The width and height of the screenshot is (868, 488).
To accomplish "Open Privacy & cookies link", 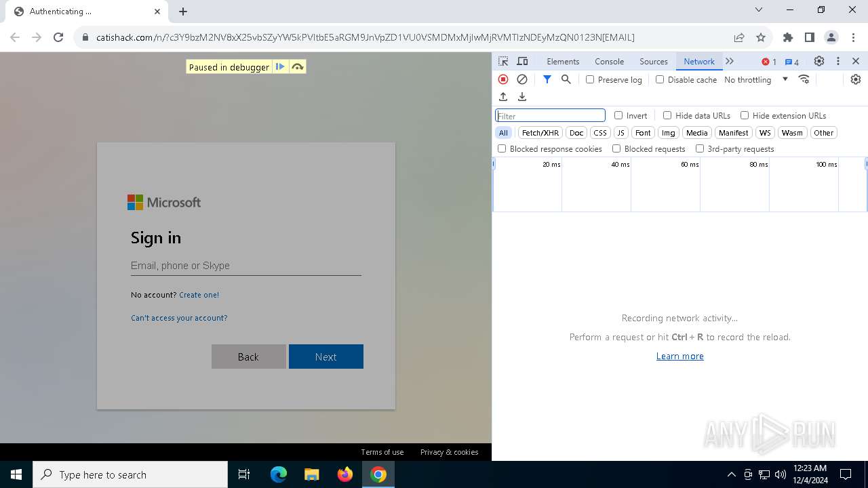I will coord(449,452).
